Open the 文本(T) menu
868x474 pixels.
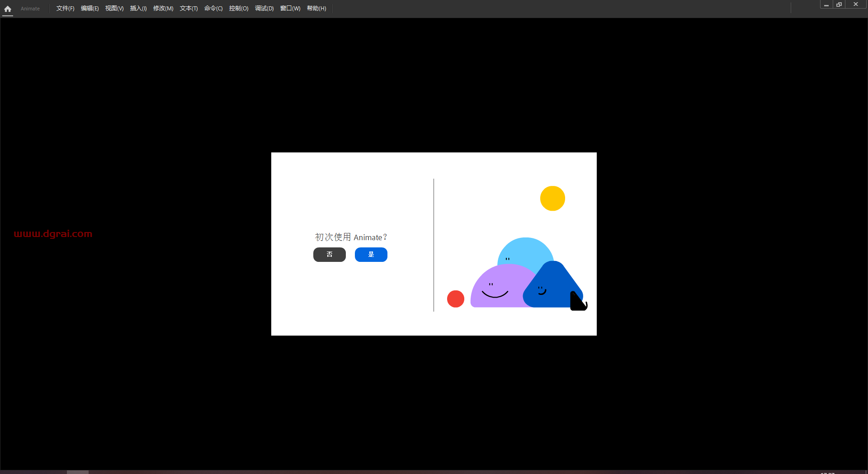tap(188, 8)
